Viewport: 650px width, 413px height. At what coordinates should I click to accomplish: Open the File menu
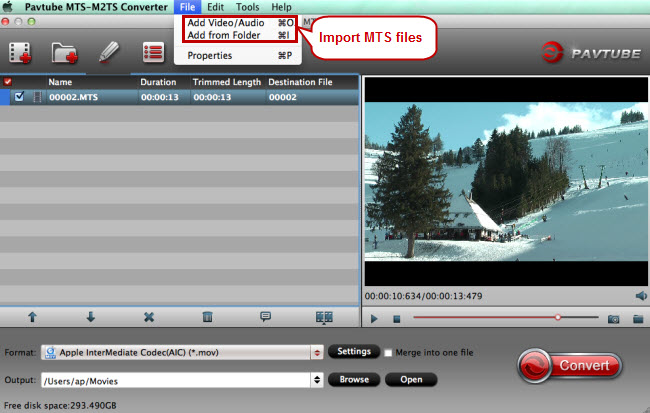coord(187,7)
